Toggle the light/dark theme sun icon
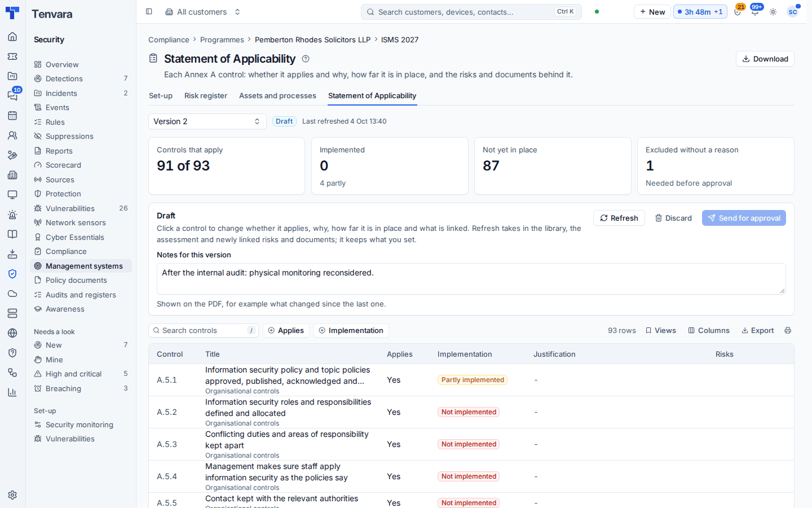Image resolution: width=812 pixels, height=508 pixels. coord(773,12)
